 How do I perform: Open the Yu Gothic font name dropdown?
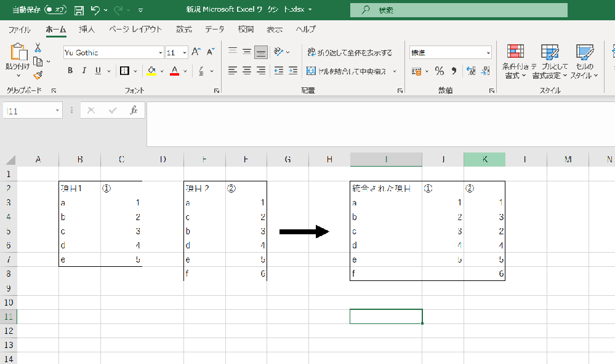pos(161,53)
